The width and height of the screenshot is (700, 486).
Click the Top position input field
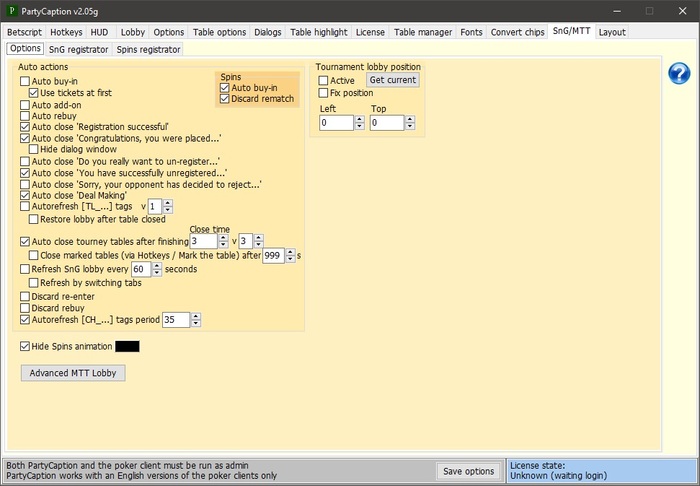coord(387,123)
